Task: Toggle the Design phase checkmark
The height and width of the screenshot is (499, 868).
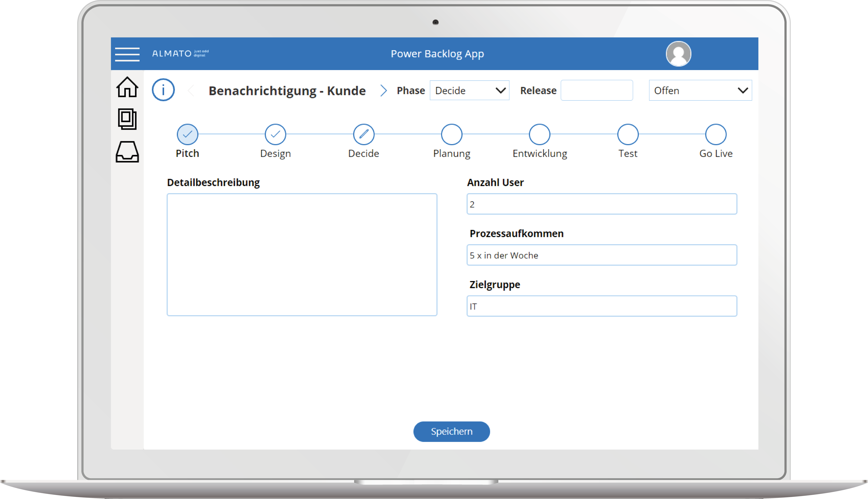Action: tap(275, 134)
